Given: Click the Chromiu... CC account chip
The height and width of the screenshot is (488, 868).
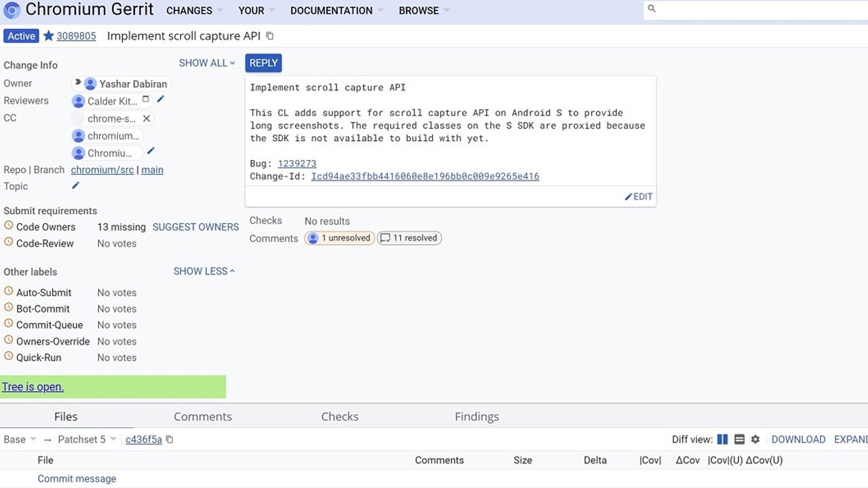Looking at the screenshot, I should pos(107,153).
